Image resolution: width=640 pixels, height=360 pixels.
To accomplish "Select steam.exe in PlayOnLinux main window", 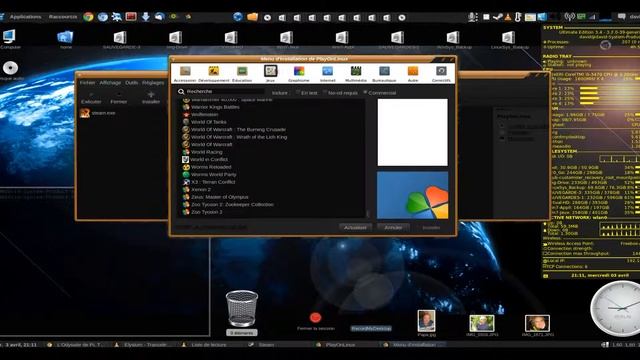I will coord(98,113).
